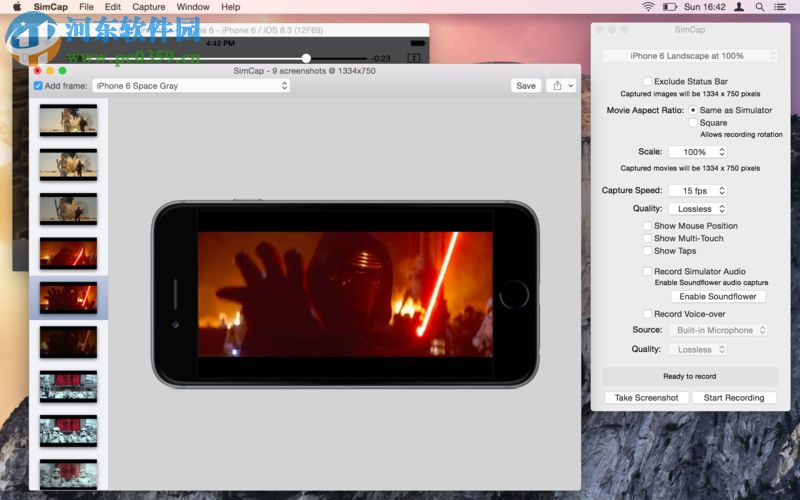Viewport: 800px width, 500px height.
Task: Open the Help menu
Action: 231,7
